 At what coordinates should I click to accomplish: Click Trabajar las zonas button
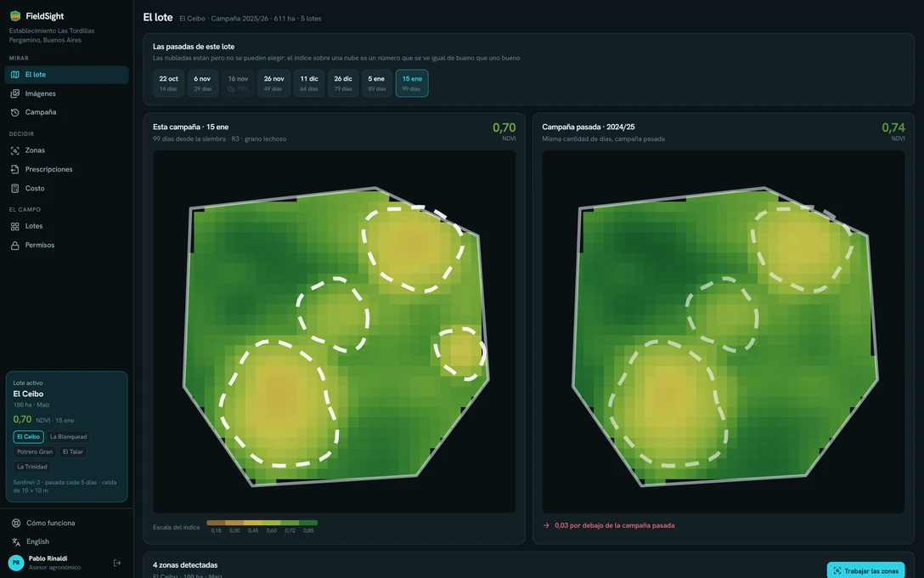pyautogui.click(x=865, y=571)
